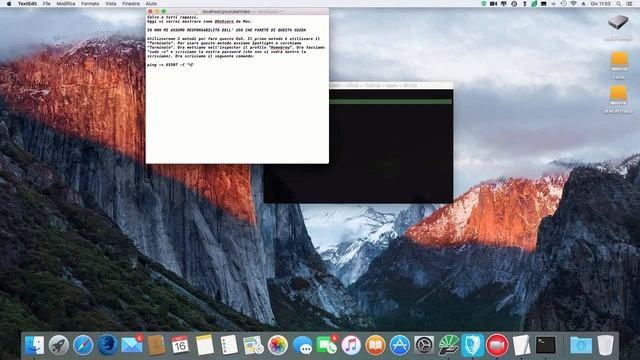Open the Modifica menu
This screenshot has width=640, height=360.
pyautogui.click(x=66, y=4)
